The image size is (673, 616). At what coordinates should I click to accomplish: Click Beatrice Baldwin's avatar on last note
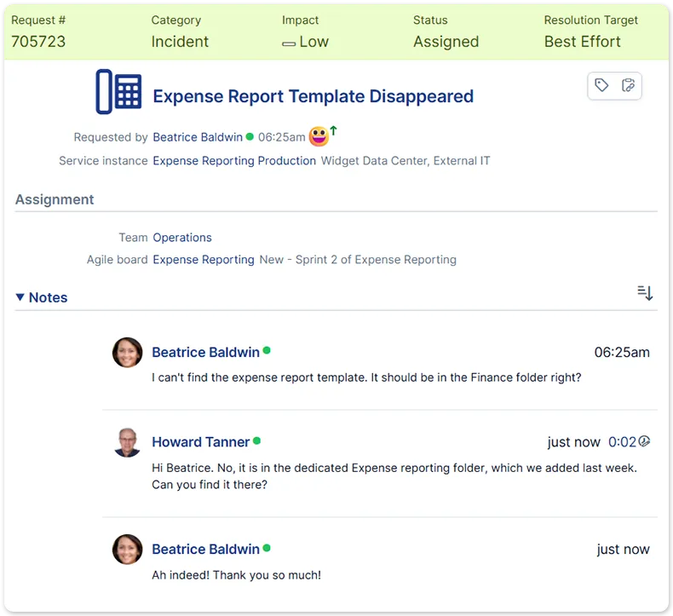click(x=128, y=549)
